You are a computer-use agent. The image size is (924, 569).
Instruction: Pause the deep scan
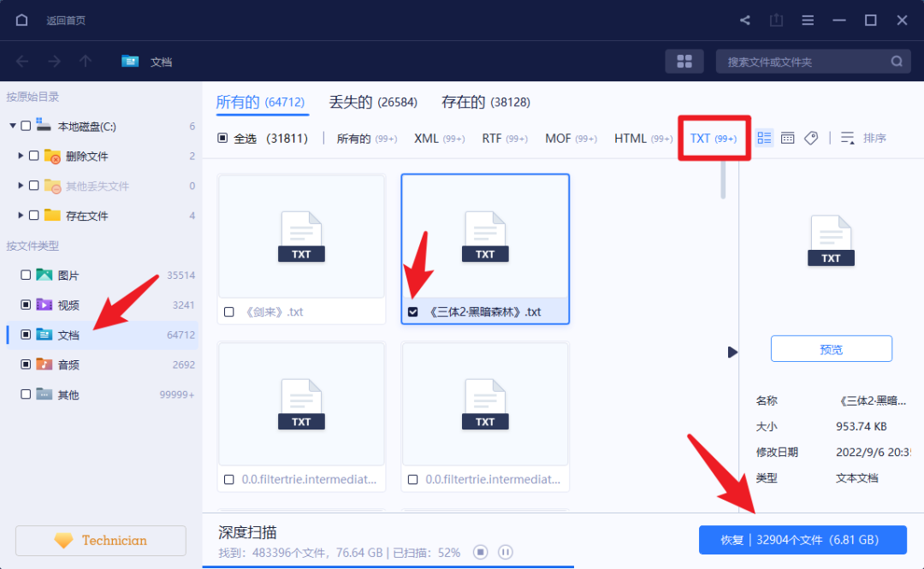[x=505, y=553]
